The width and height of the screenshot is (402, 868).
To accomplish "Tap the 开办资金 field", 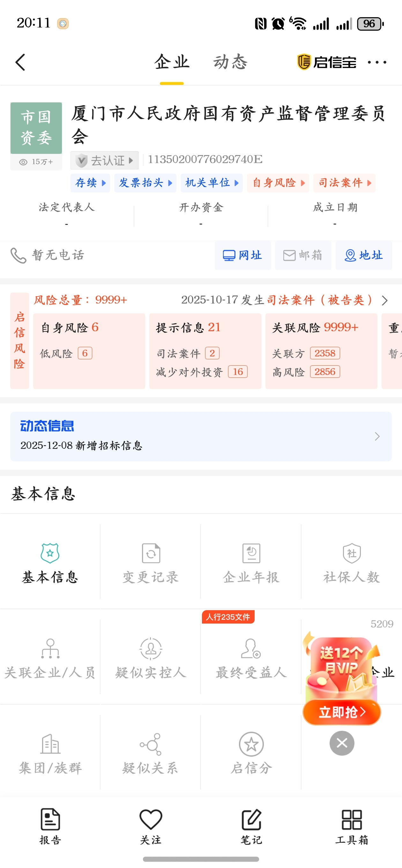I will click(201, 214).
